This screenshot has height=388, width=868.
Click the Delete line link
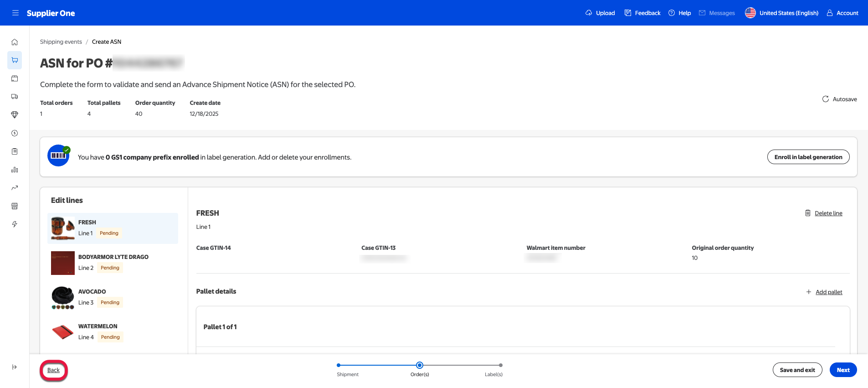[x=828, y=213]
